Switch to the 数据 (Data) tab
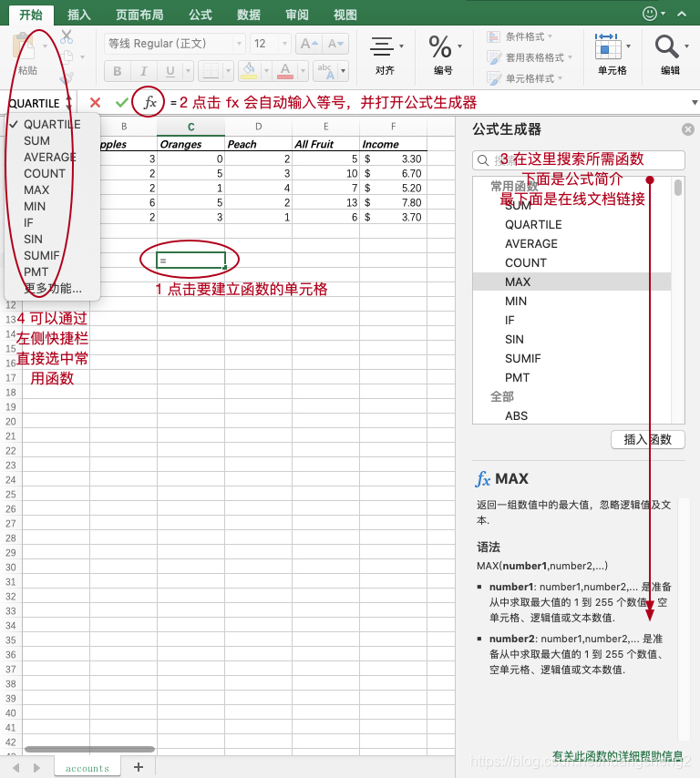This screenshot has width=700, height=778. [x=249, y=15]
